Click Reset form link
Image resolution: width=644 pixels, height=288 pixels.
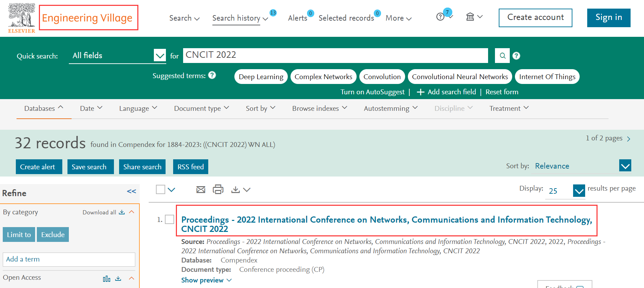502,92
